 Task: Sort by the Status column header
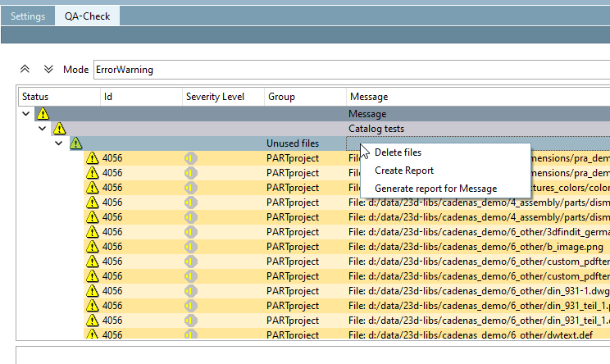coord(59,97)
